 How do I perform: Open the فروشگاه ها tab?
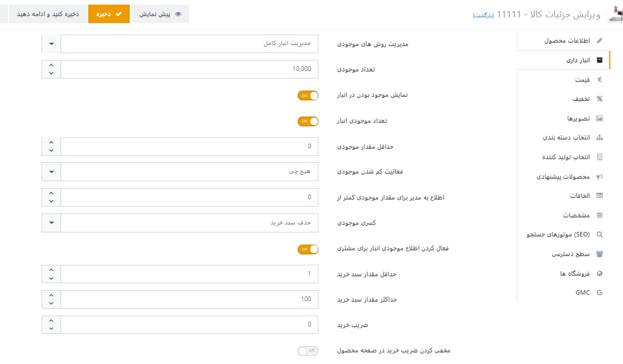(564, 273)
